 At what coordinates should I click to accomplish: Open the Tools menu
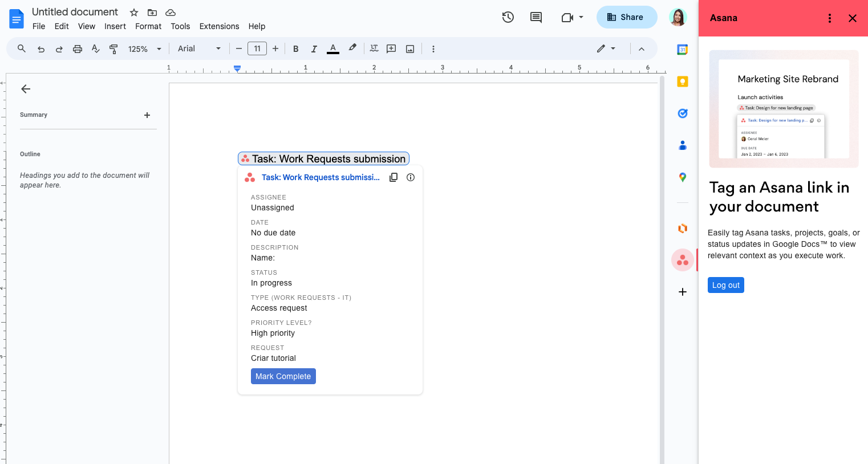pos(180,26)
